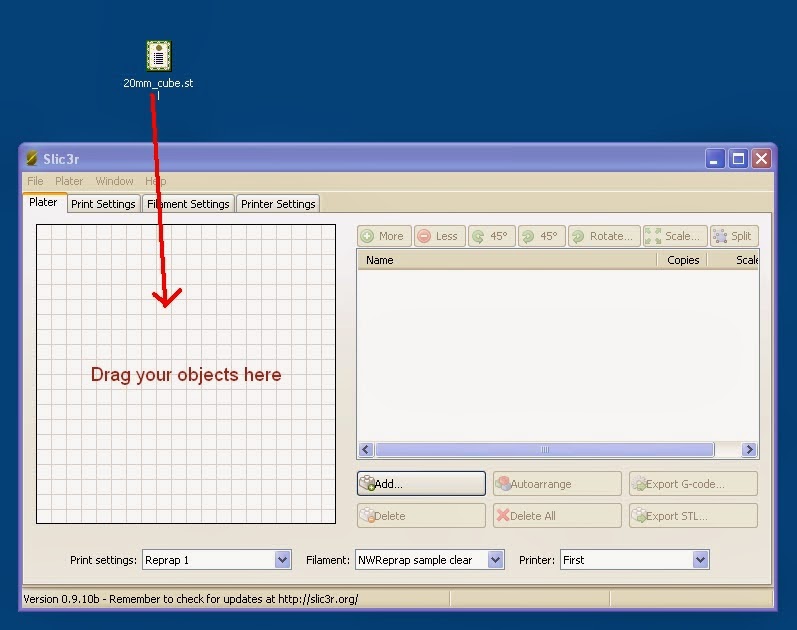Click Export G-code... button
797x630 pixels.
tap(693, 484)
